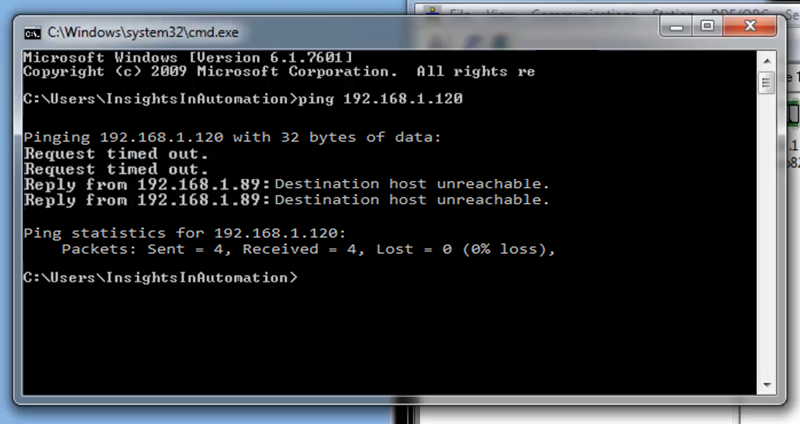Click the empty scrollbar track below thumb

[x=767, y=235]
